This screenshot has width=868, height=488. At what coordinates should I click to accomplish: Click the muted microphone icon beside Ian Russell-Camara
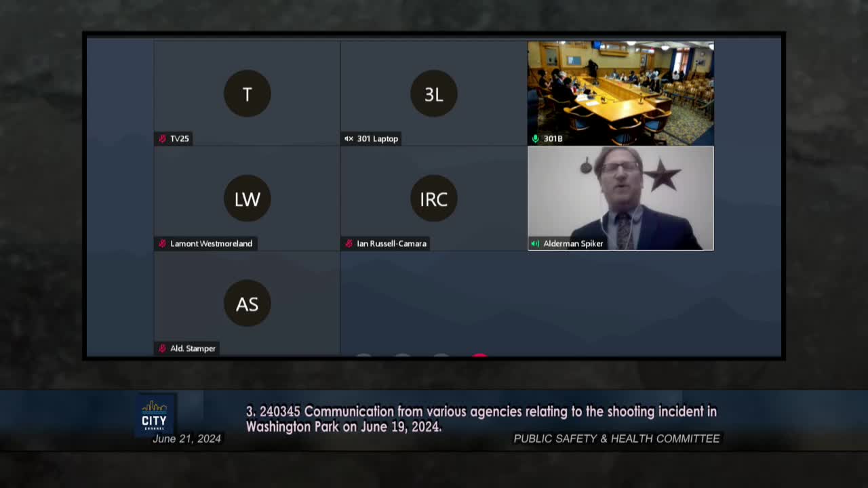(x=349, y=243)
